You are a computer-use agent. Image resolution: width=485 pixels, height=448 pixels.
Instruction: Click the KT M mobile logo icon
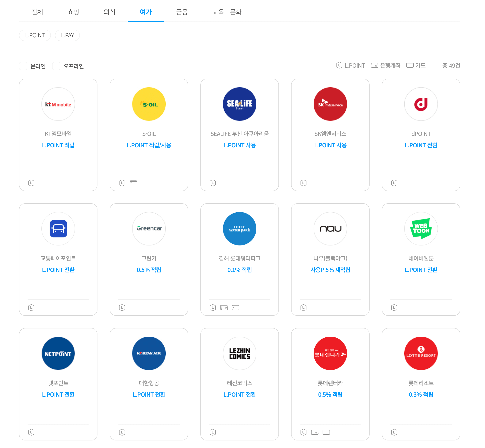pos(58,104)
